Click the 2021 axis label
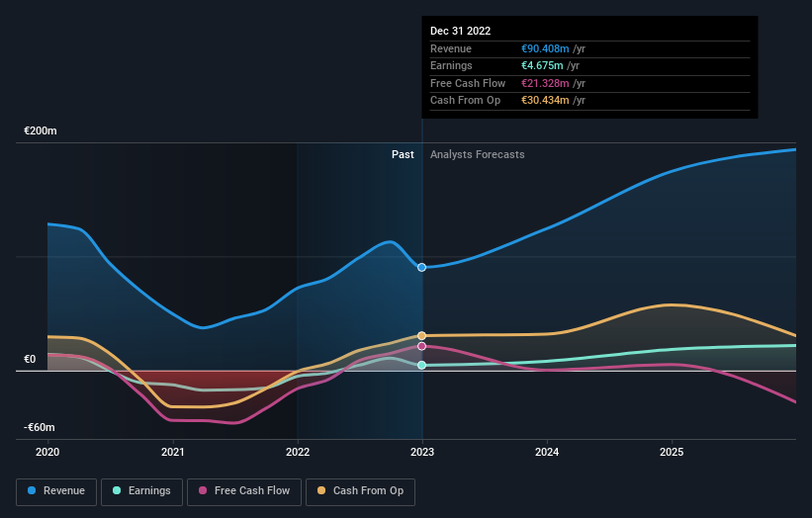The width and height of the screenshot is (812, 518). tap(172, 453)
